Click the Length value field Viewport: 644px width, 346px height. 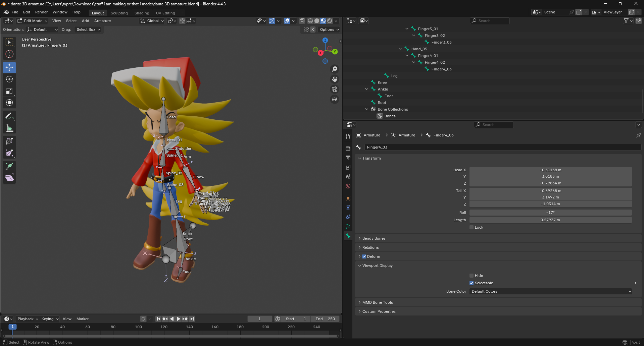(x=550, y=220)
